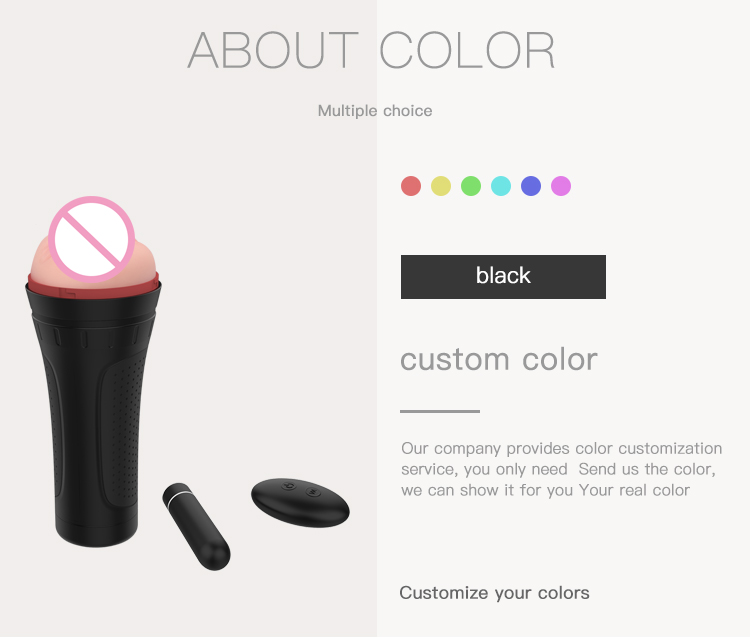
Task: Click the mode button on the remote
Action: tap(313, 492)
